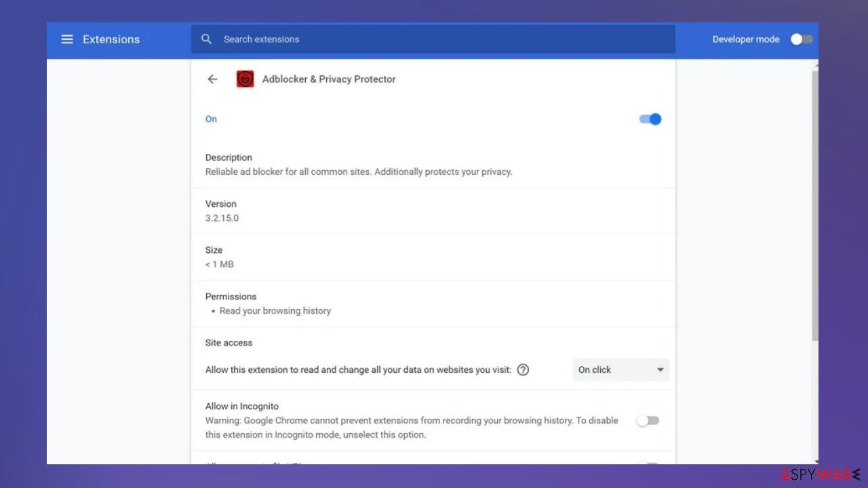This screenshot has width=868, height=488.
Task: Expand site access options with the dropdown arrow
Action: click(x=660, y=369)
